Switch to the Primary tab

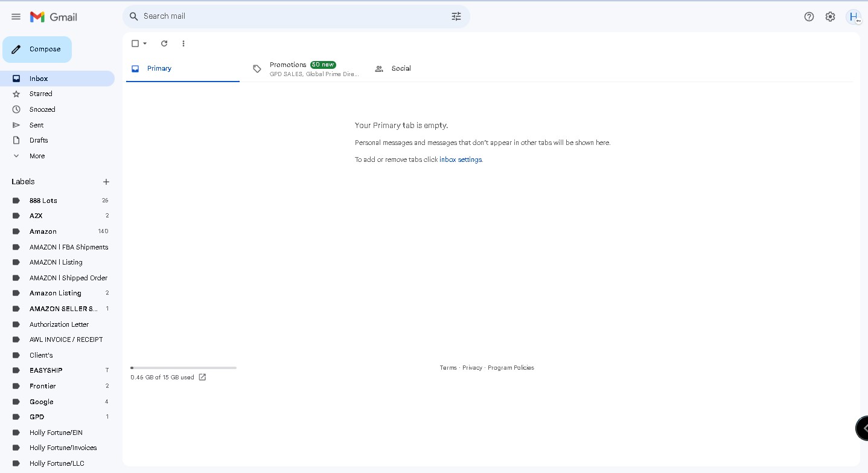183,69
